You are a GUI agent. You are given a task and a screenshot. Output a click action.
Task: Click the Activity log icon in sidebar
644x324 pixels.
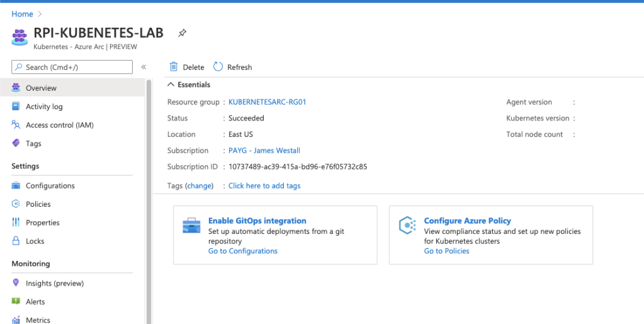(x=16, y=107)
